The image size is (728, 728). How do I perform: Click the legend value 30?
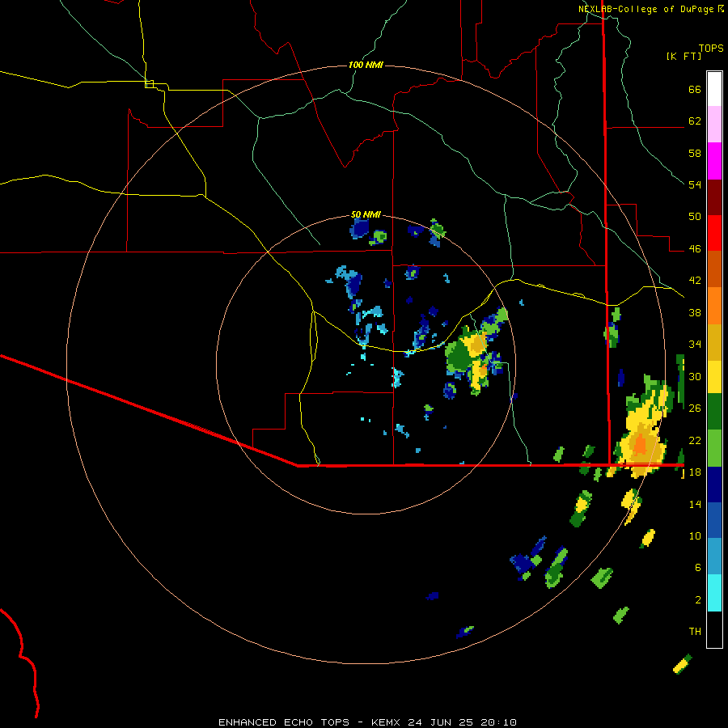695,376
